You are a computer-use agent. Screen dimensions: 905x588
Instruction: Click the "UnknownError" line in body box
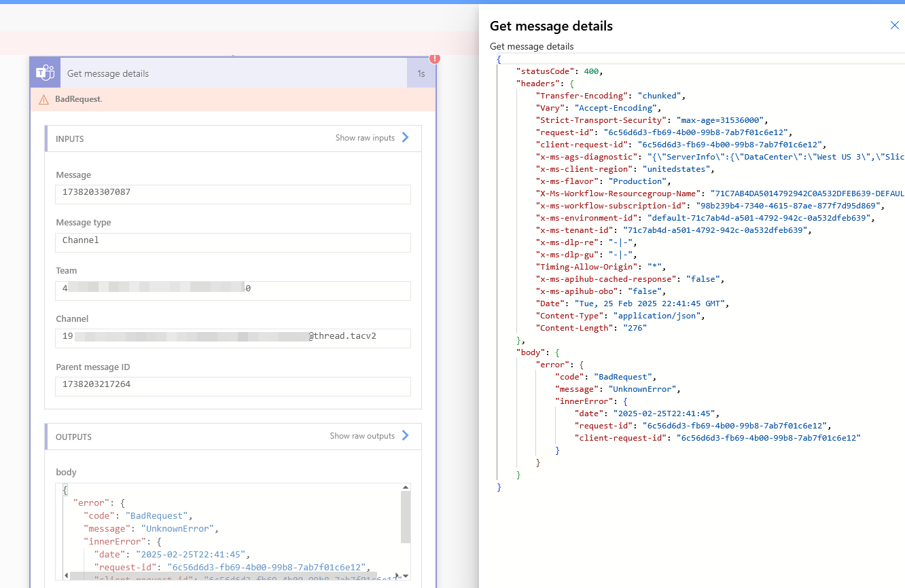151,528
